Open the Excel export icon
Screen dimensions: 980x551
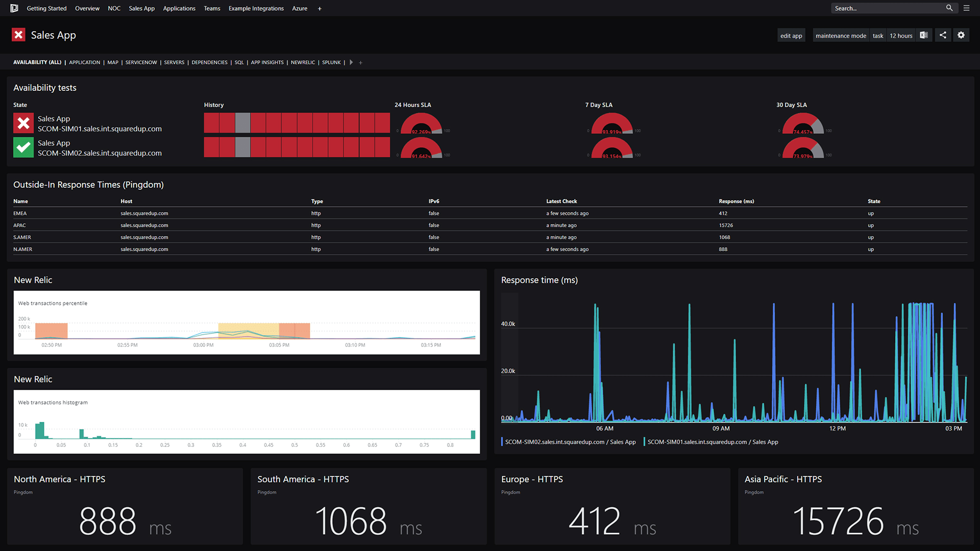pos(924,35)
